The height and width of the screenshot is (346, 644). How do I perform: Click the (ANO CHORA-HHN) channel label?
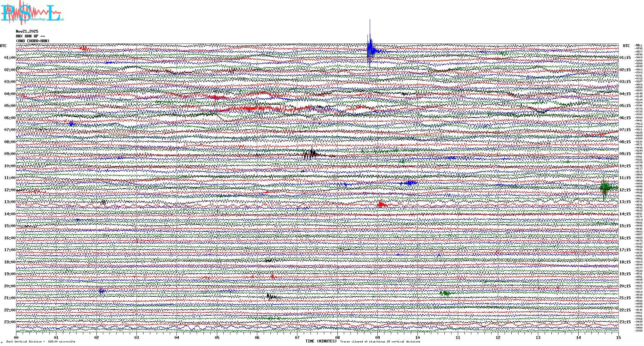pos(33,41)
